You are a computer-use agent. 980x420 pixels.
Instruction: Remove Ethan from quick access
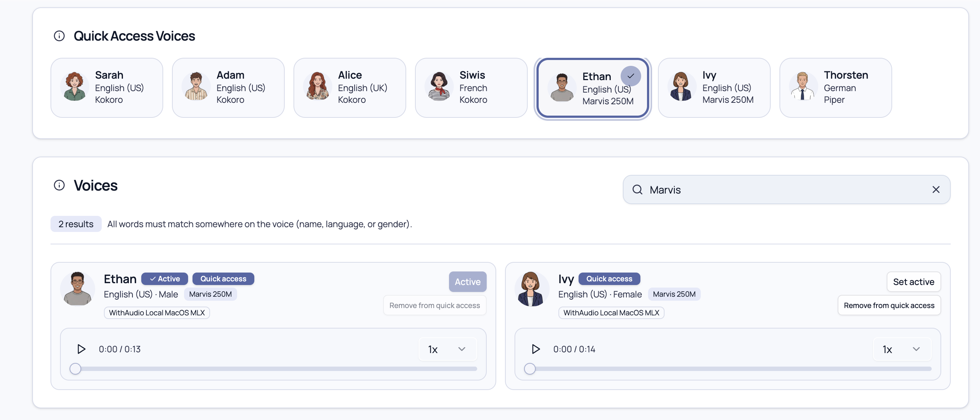click(x=435, y=305)
